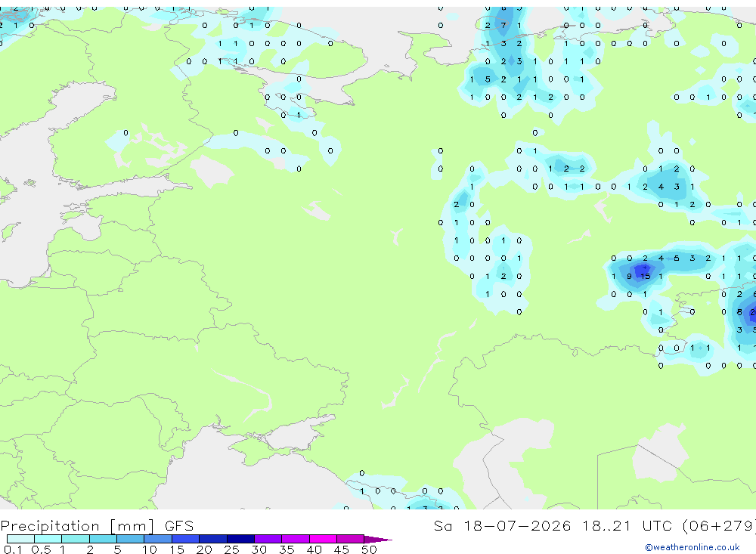
Task: Select the 0.1–0.5 mm lightest legend swatch
Action: point(20,539)
